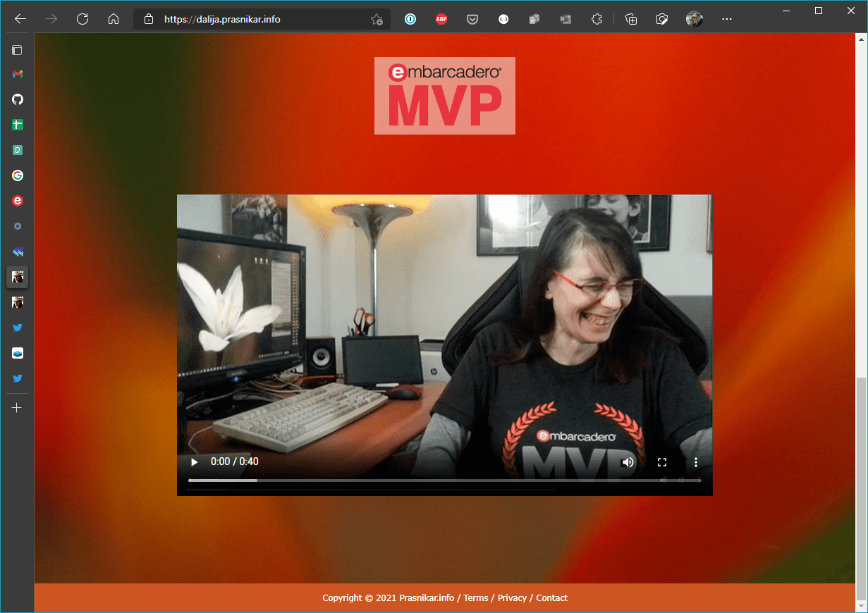Open the Privacy link
Image resolution: width=868 pixels, height=613 pixels.
512,597
